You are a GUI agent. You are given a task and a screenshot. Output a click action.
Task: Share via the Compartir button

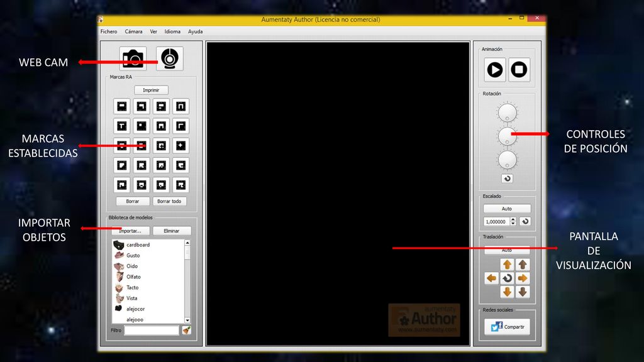pyautogui.click(x=508, y=327)
